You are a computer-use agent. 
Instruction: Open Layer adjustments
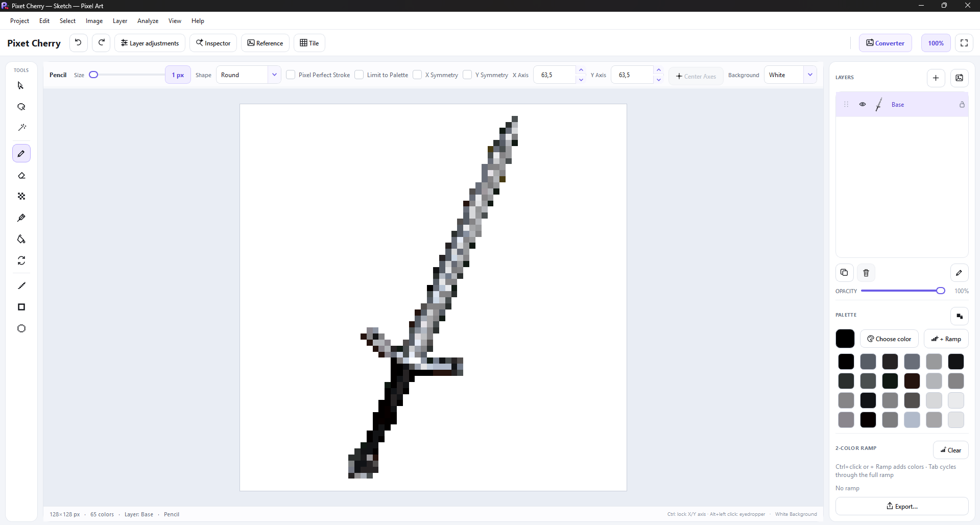pos(150,43)
